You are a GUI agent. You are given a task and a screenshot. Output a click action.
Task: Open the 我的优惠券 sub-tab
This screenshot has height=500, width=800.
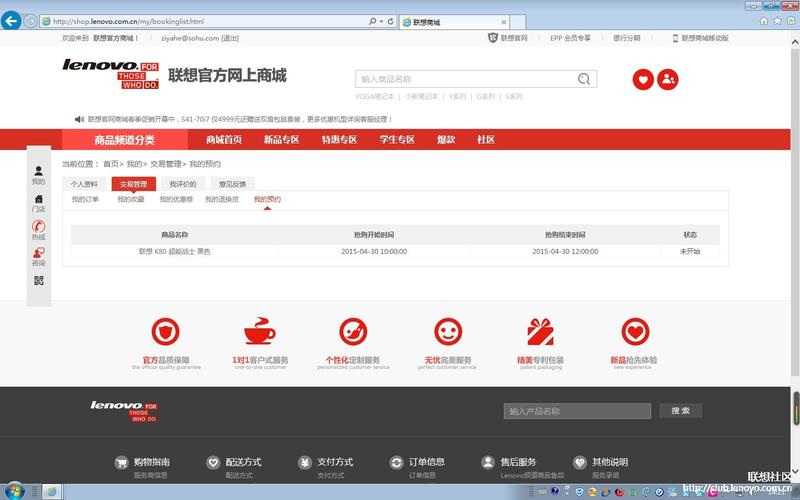177,199
